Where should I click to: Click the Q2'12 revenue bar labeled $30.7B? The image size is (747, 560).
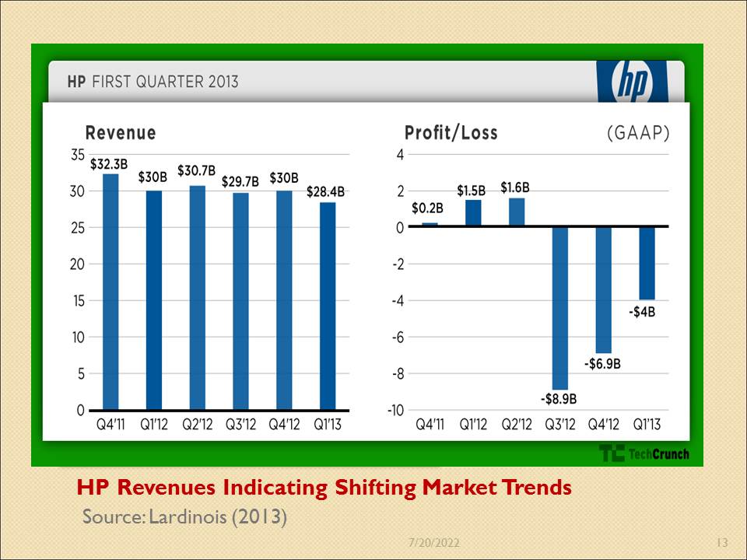tap(198, 297)
